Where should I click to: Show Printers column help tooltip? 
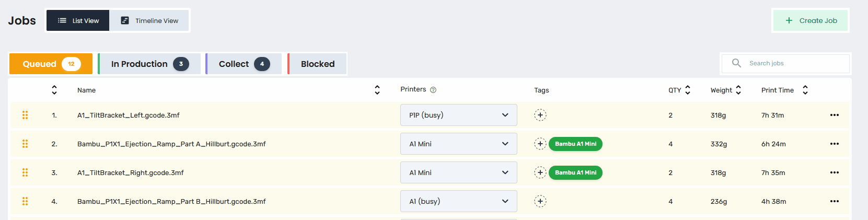(433, 90)
